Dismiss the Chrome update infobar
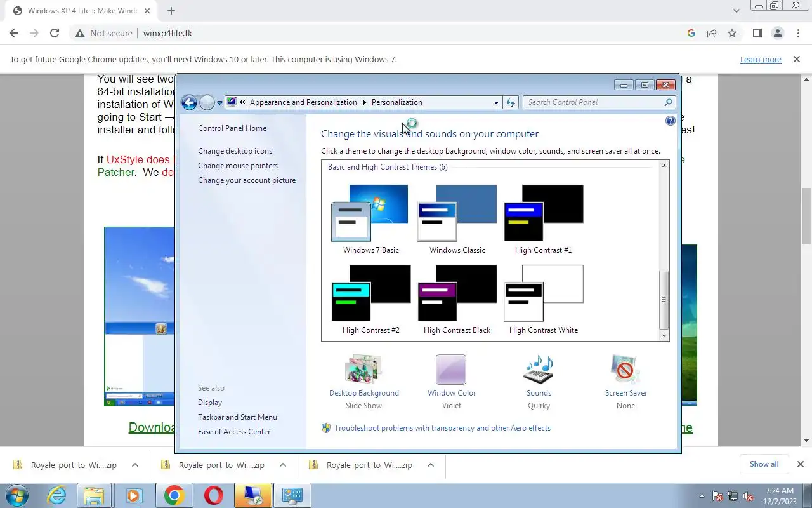 click(796, 59)
